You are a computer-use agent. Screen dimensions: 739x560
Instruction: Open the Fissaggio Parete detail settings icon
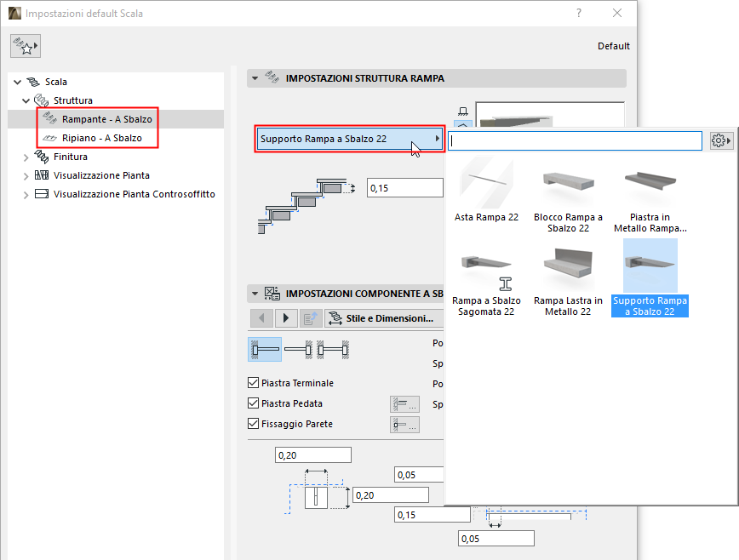(x=403, y=424)
